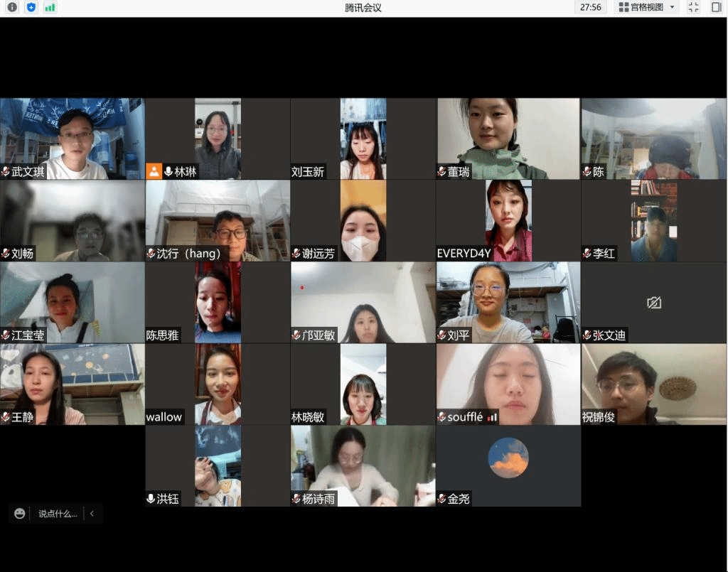The height and width of the screenshot is (572, 728).
Task: Toggle the side panel icon at top right
Action: pyautogui.click(x=716, y=7)
